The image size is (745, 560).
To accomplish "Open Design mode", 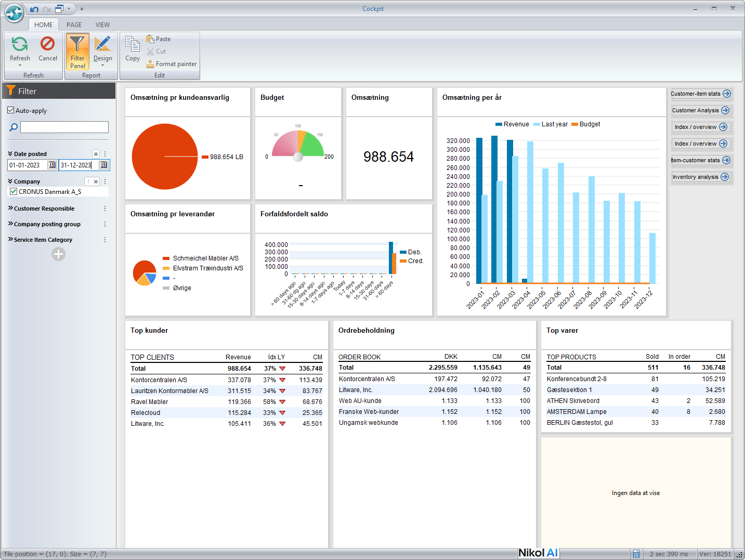I will tap(102, 51).
